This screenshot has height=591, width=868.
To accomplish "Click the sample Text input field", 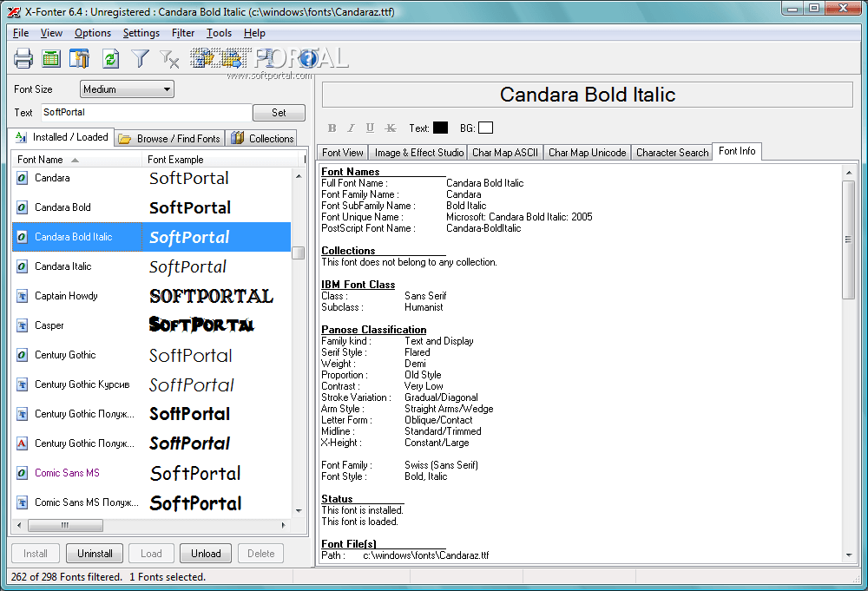I will (x=146, y=112).
